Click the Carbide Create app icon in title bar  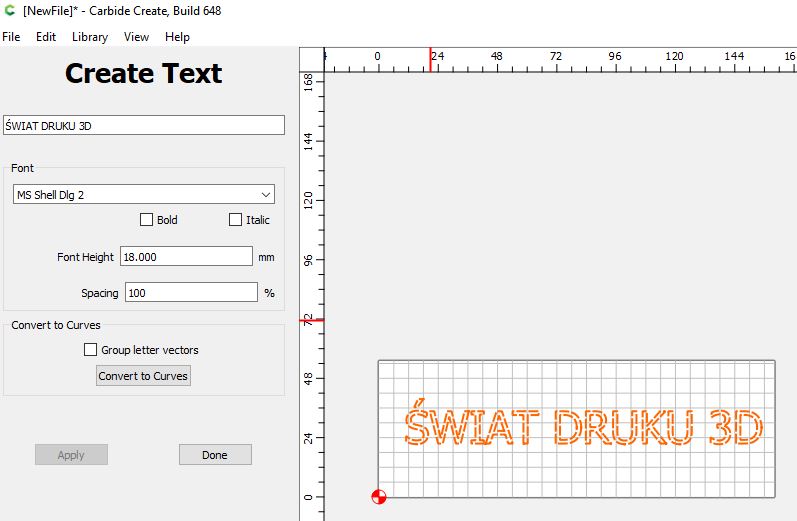pyautogui.click(x=9, y=10)
